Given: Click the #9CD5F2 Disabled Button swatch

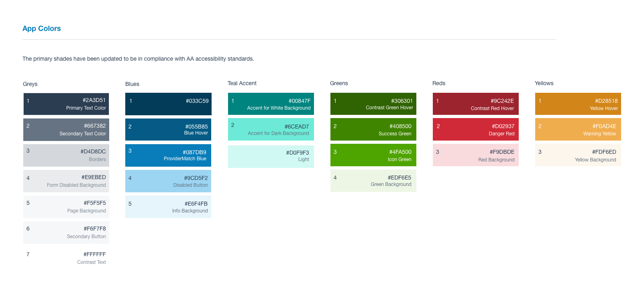Looking at the screenshot, I should tap(168, 181).
